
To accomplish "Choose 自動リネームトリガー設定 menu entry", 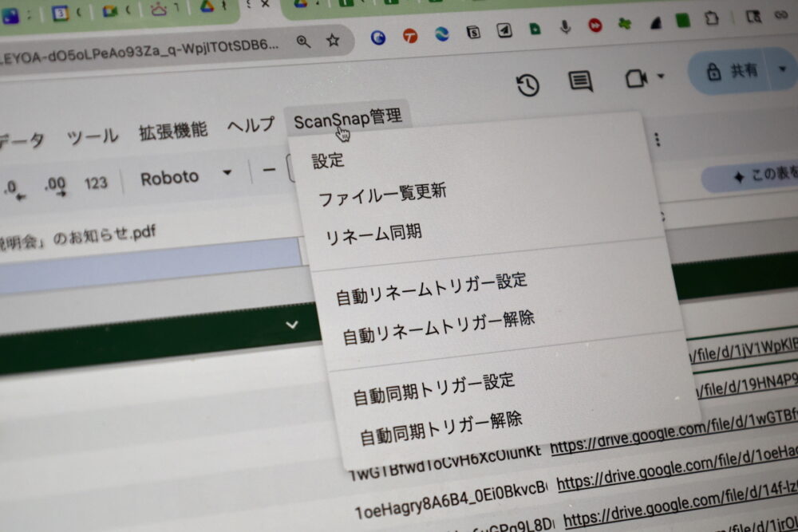I will point(431,288).
